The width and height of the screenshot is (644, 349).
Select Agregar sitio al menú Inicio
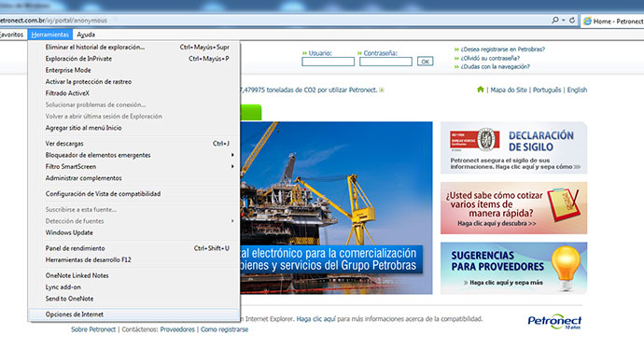(133, 128)
